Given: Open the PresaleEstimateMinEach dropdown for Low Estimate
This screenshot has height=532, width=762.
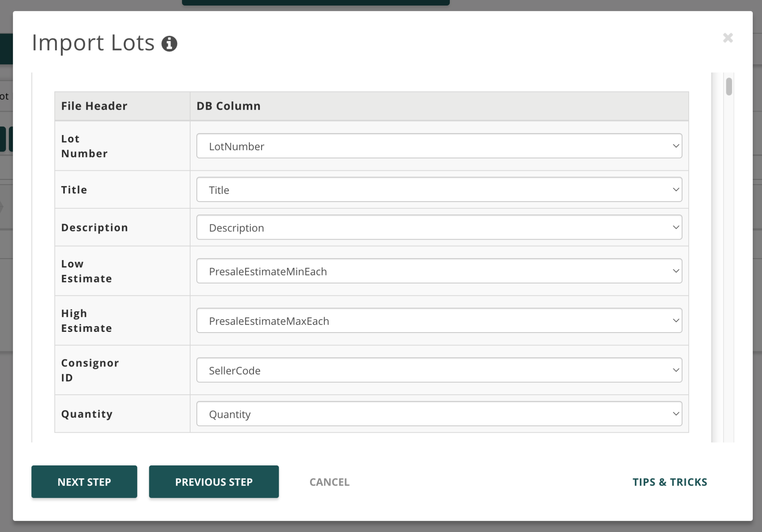Looking at the screenshot, I should coord(439,271).
